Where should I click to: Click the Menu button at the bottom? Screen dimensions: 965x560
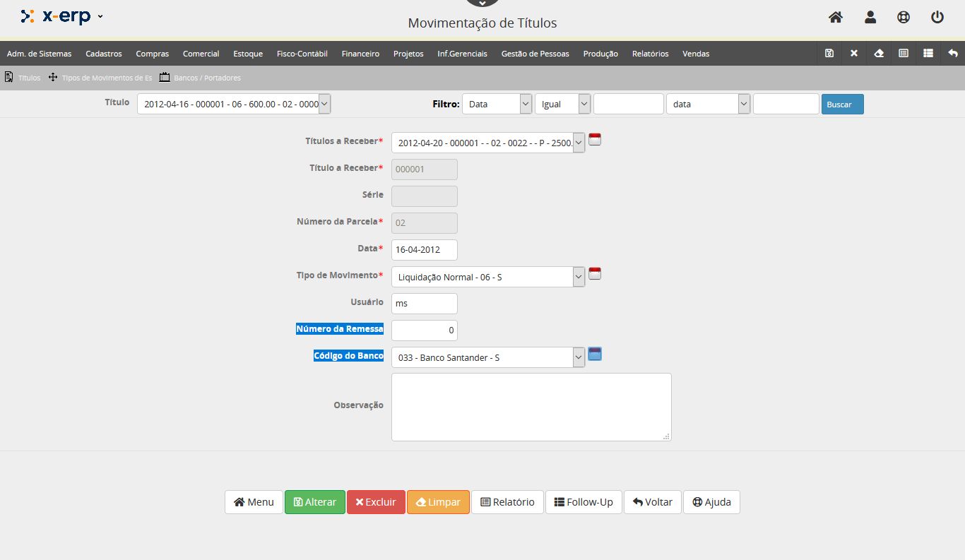[x=254, y=502]
